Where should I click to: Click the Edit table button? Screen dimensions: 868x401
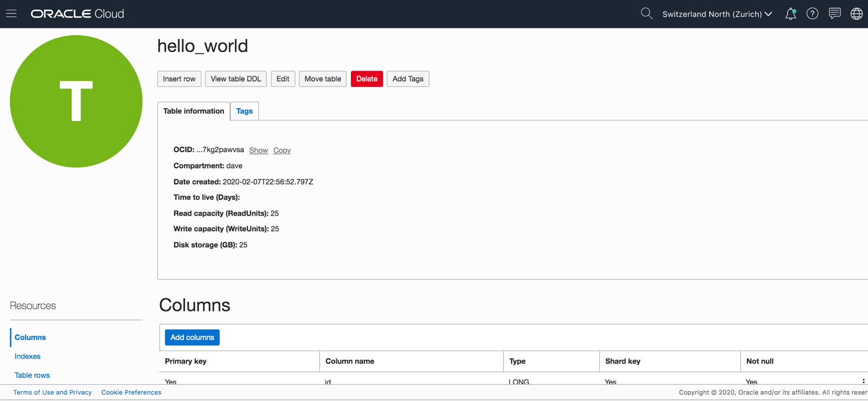pyautogui.click(x=283, y=79)
